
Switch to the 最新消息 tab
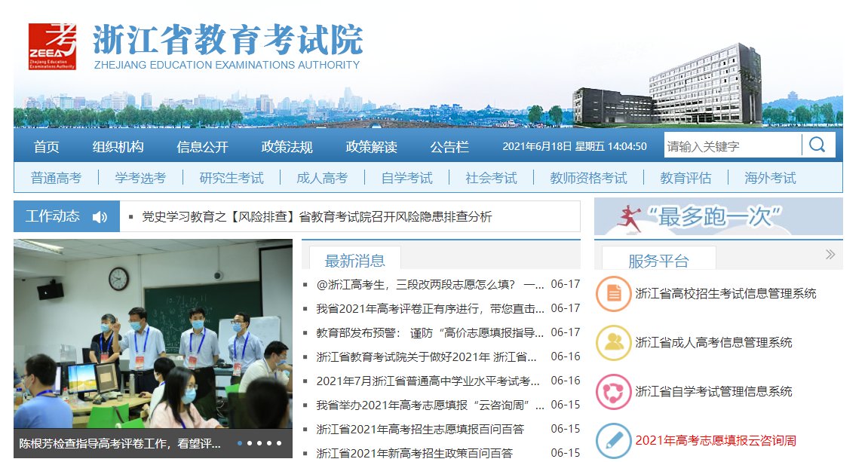point(354,260)
